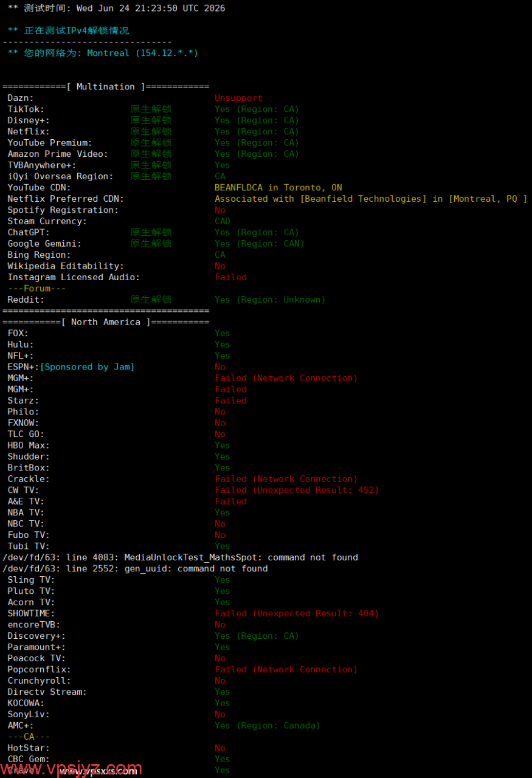Viewport: 532px width, 778px height.
Task: Click the "Multination" section header
Action: click(106, 87)
